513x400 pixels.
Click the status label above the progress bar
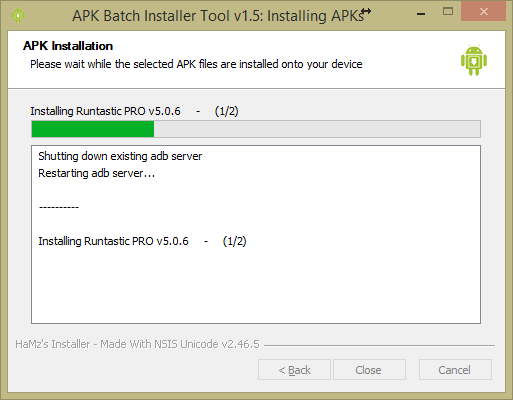[134, 111]
